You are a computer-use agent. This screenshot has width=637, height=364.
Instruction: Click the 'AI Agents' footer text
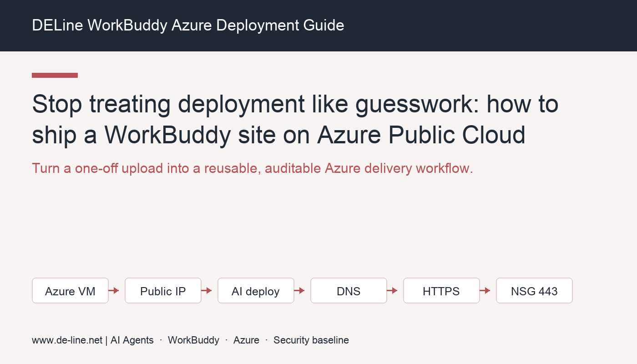coord(132,340)
